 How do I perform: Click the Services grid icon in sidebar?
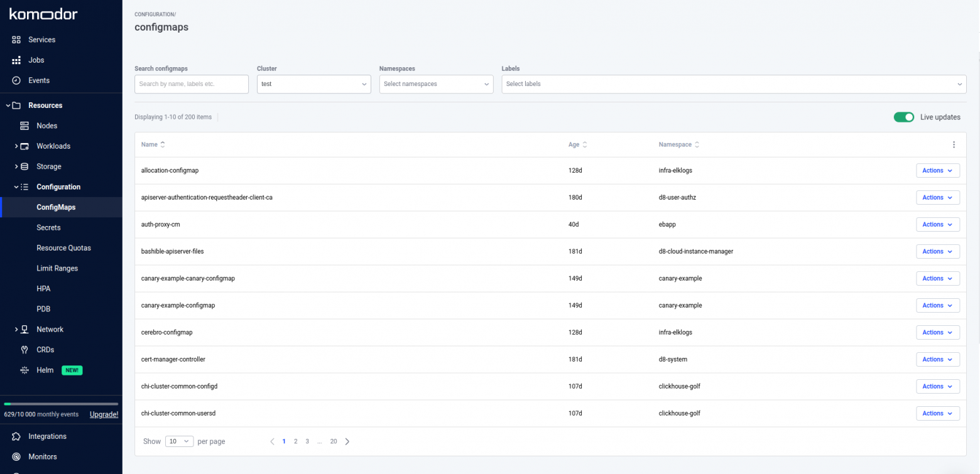(16, 40)
